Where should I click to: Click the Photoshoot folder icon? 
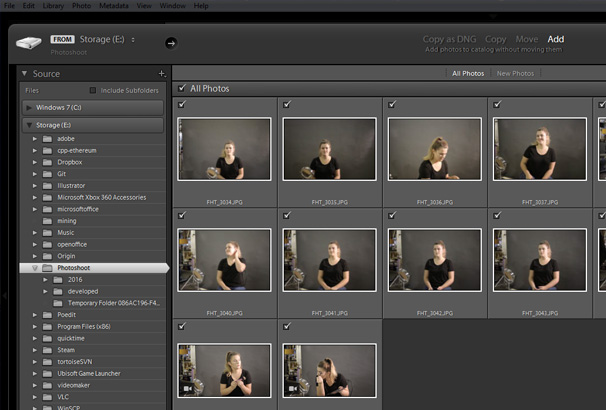point(48,268)
